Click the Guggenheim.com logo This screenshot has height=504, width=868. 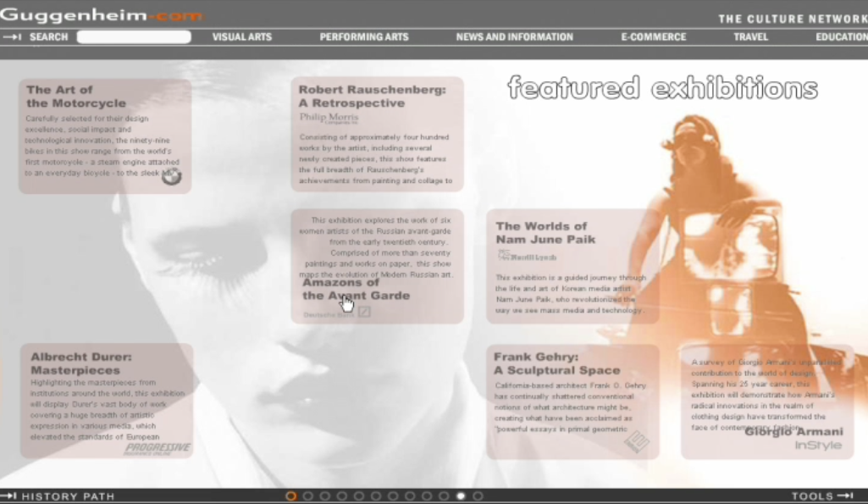[101, 14]
